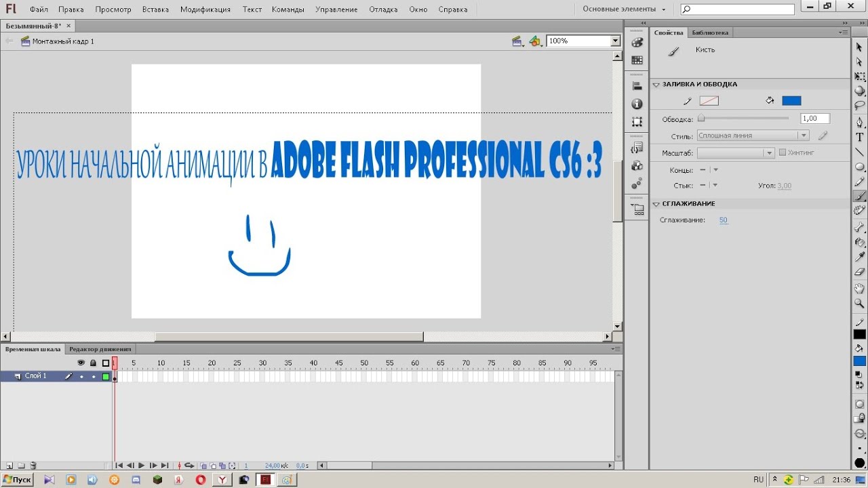
Task: Open the Концы cap dropdown
Action: 709,170
